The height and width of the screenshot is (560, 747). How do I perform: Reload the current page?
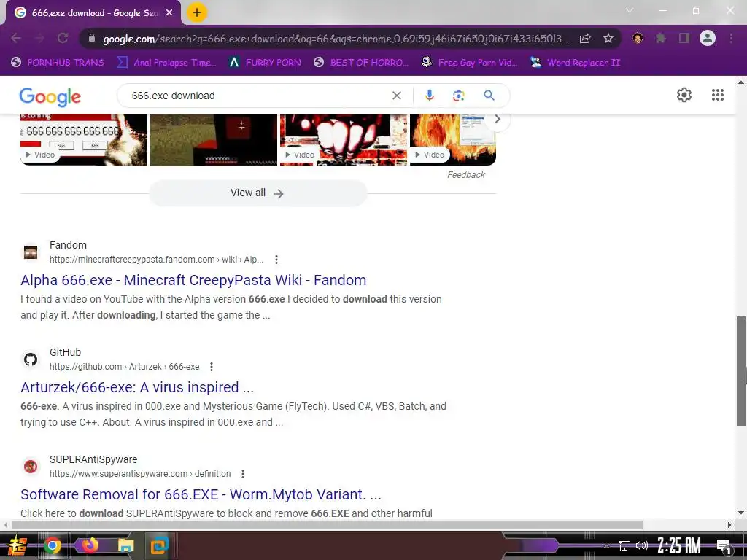coord(63,38)
